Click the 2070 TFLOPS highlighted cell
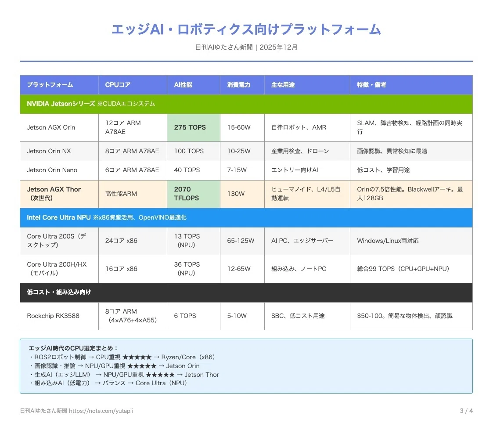The height and width of the screenshot is (448, 493). pos(193,194)
